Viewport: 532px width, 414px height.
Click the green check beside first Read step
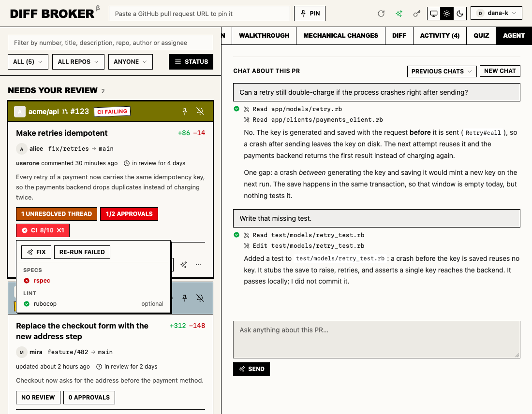click(x=236, y=109)
